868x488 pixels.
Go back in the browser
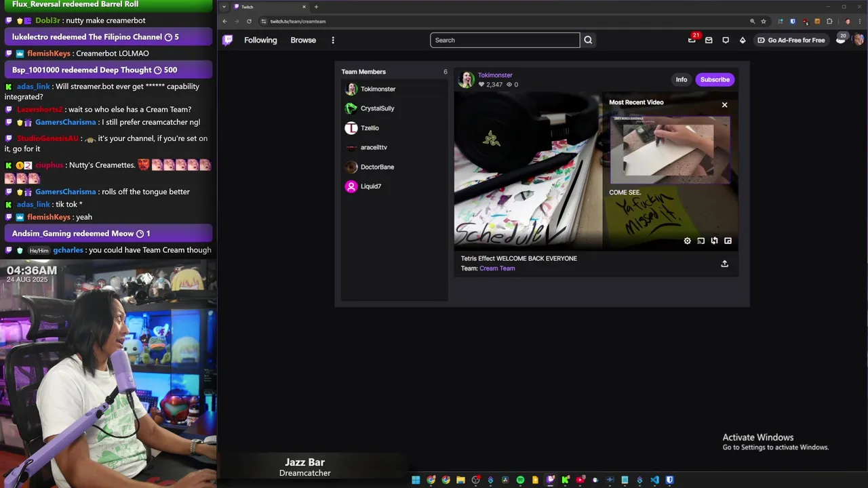(x=224, y=21)
